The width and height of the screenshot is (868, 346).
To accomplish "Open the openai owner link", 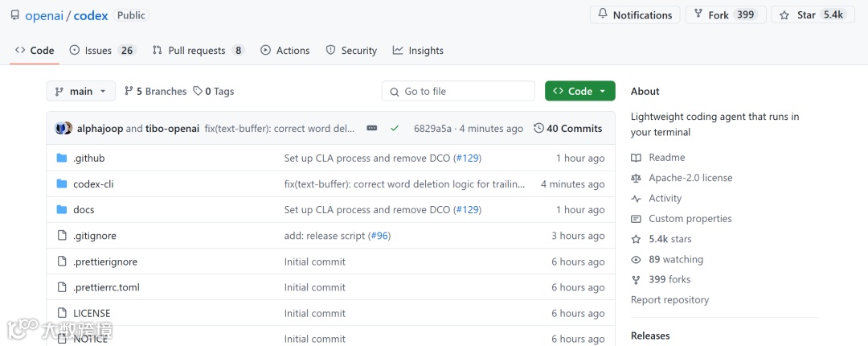I will coord(44,15).
